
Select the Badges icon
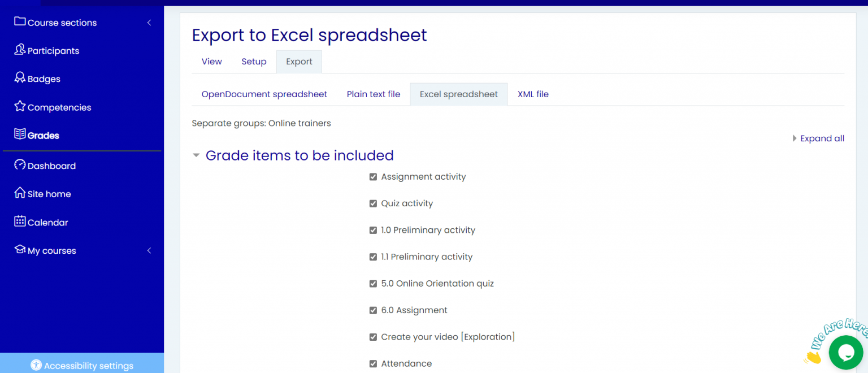19,78
